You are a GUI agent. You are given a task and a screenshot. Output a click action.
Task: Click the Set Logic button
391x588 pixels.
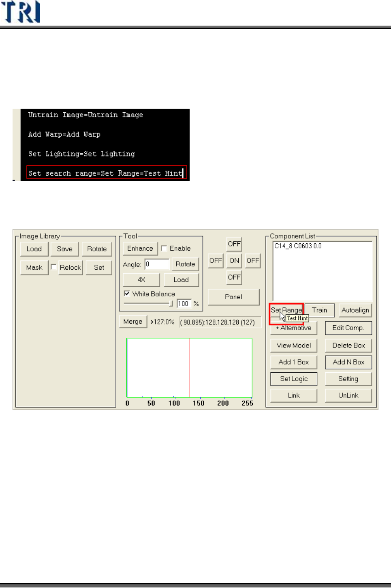point(294,379)
